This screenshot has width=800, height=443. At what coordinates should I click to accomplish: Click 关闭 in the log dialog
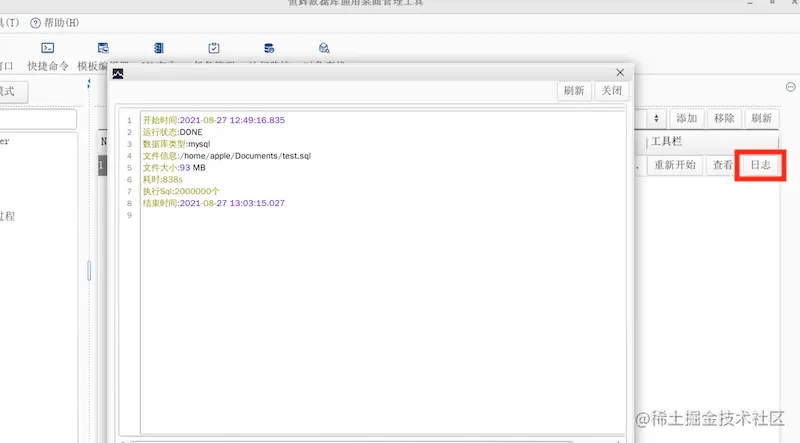click(611, 91)
